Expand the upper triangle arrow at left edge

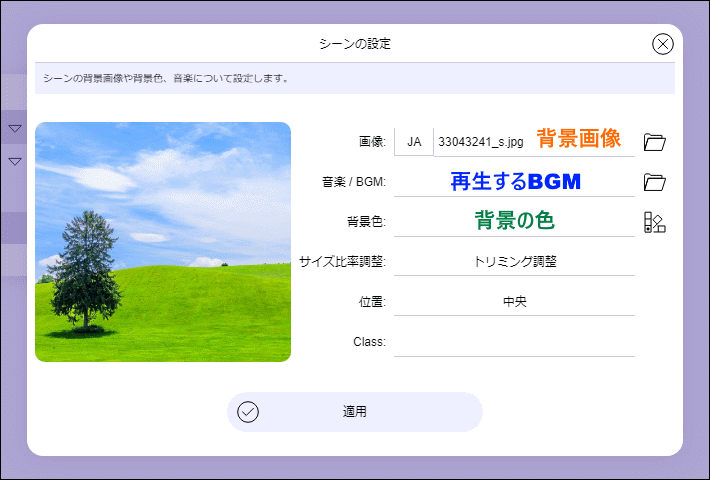15,129
